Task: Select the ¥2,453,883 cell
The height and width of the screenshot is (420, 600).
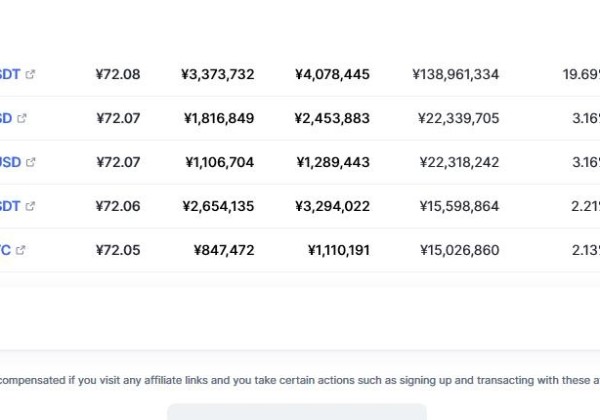Action: [332, 118]
